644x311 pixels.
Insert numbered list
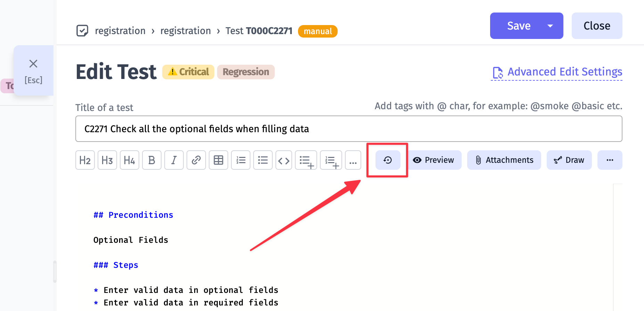(241, 160)
